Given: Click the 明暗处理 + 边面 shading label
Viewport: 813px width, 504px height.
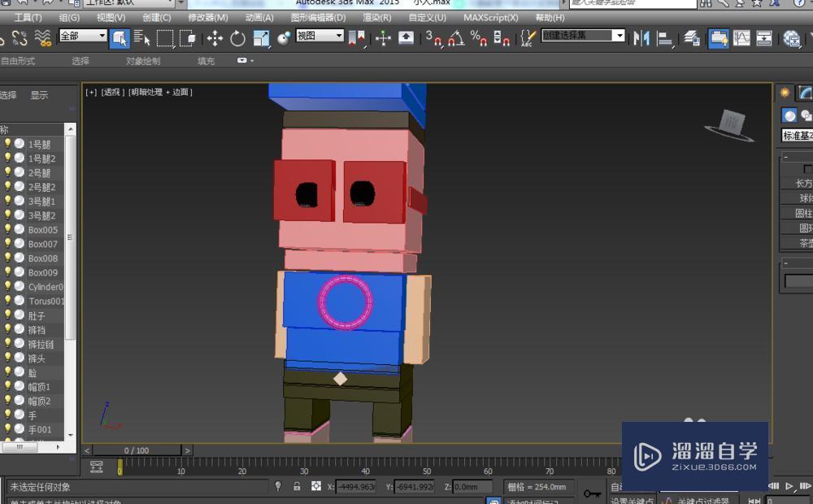Looking at the screenshot, I should point(161,92).
